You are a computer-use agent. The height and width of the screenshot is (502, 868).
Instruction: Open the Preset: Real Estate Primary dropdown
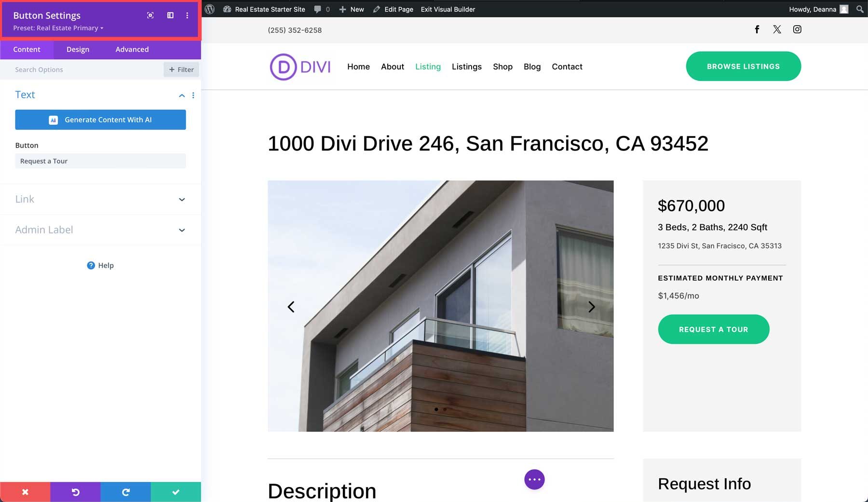pos(57,28)
